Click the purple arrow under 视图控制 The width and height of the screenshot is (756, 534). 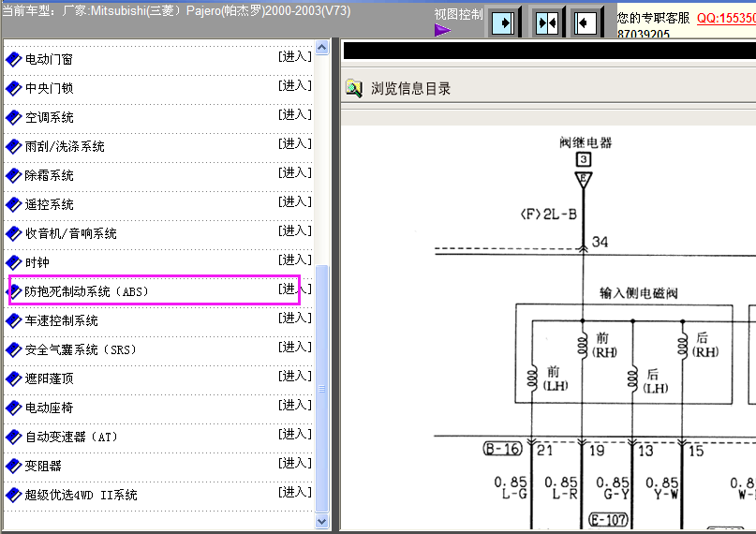click(442, 30)
